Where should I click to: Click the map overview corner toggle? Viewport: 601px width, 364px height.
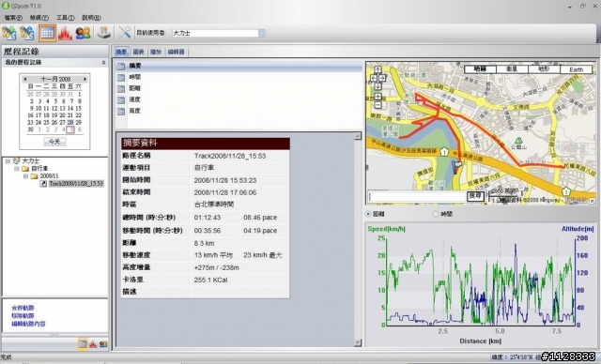click(x=593, y=201)
